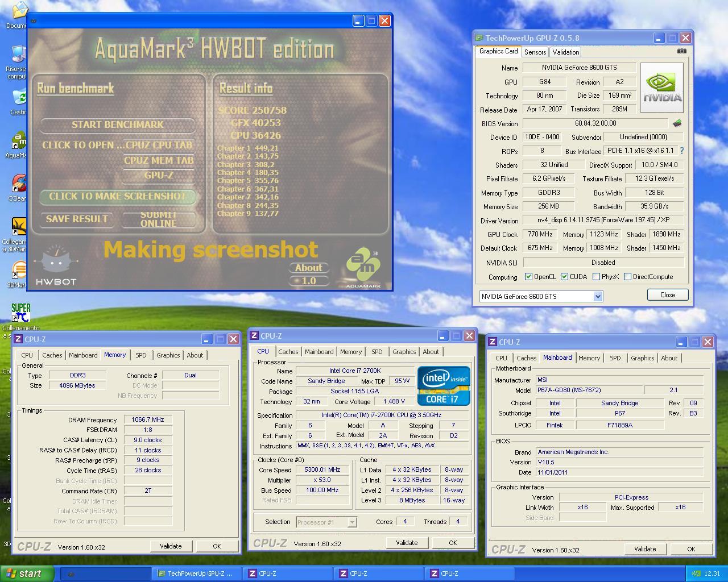Viewport: 728px width, 582px height.
Task: Click CPUZ MEM TAB button
Action: (159, 160)
